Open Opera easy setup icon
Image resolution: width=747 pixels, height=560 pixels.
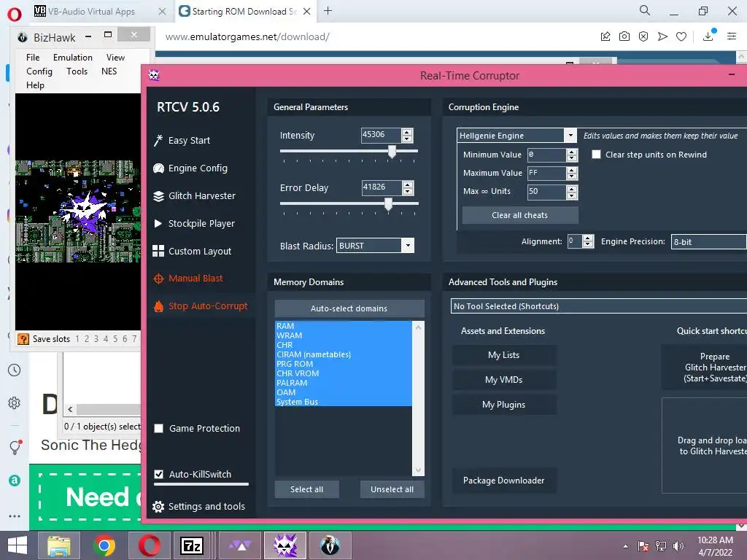pyautogui.click(x=732, y=36)
